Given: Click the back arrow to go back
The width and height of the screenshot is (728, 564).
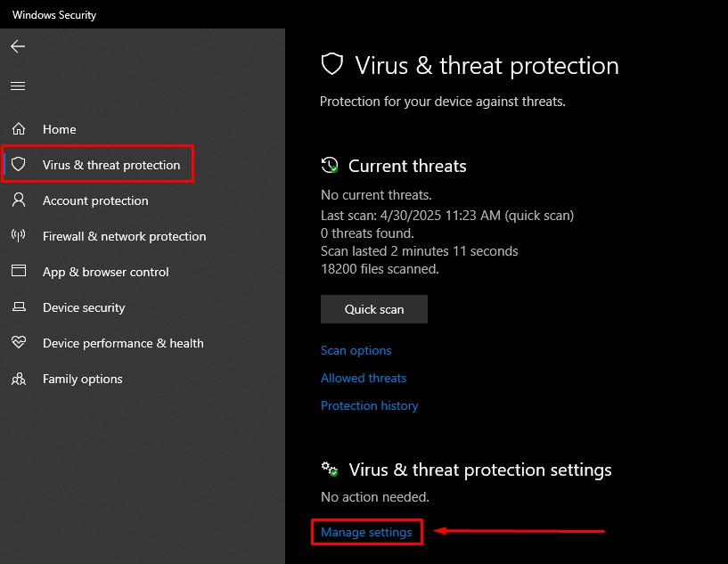Looking at the screenshot, I should [x=18, y=46].
